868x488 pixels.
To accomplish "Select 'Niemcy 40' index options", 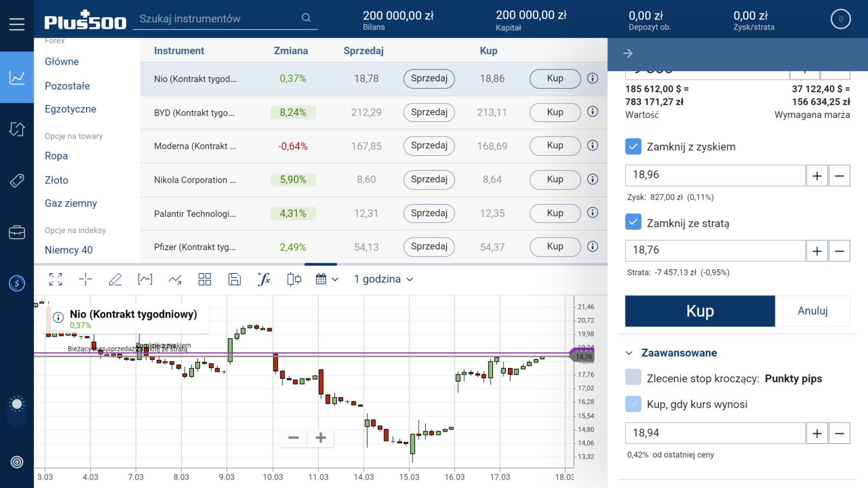I will [69, 250].
